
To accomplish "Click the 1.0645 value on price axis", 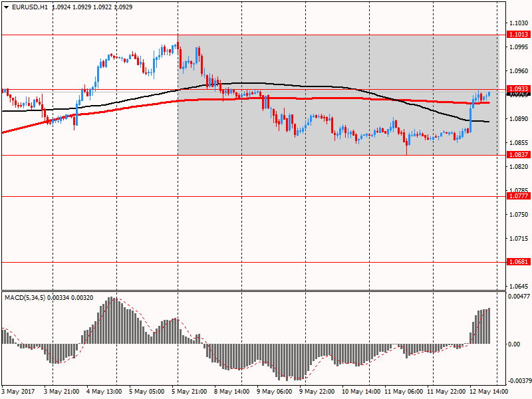I will [519, 287].
